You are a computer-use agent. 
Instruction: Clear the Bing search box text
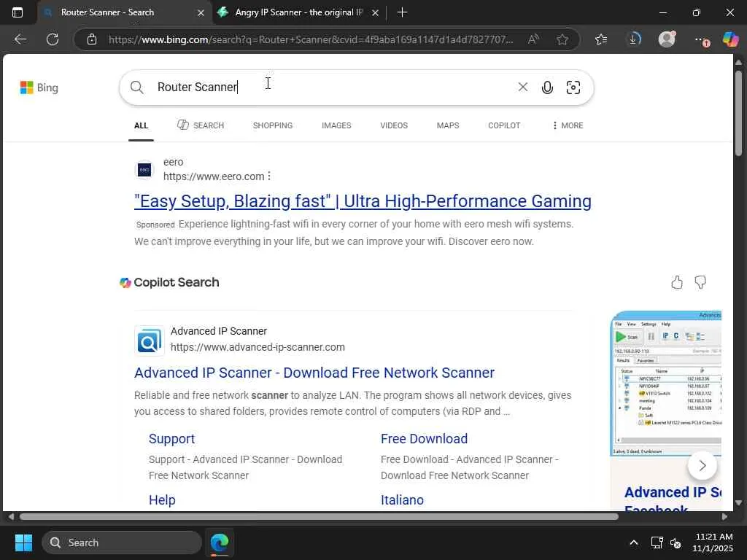point(522,87)
